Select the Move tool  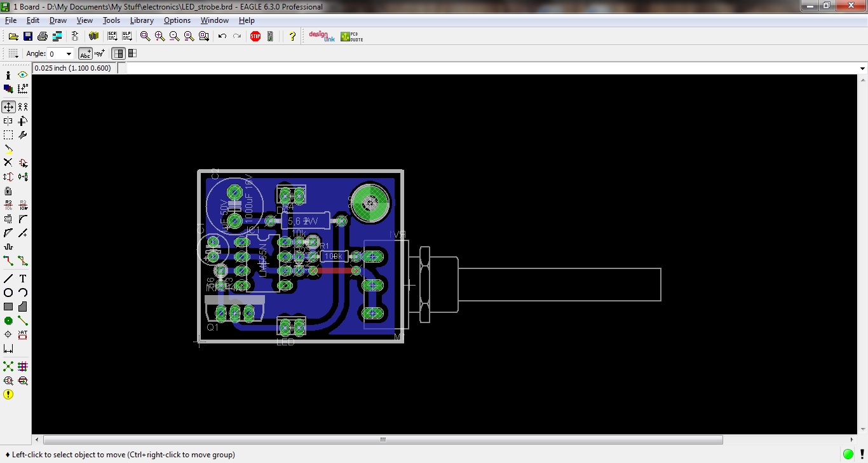click(x=8, y=107)
